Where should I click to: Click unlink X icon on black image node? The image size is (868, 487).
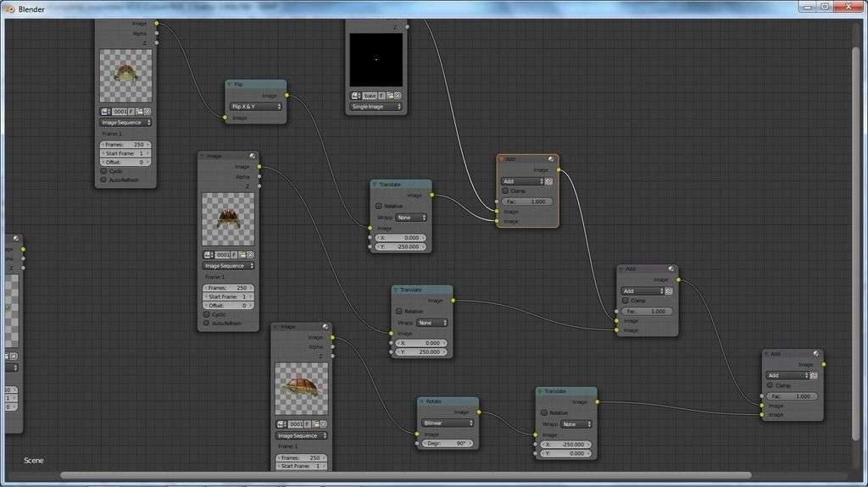click(x=398, y=96)
